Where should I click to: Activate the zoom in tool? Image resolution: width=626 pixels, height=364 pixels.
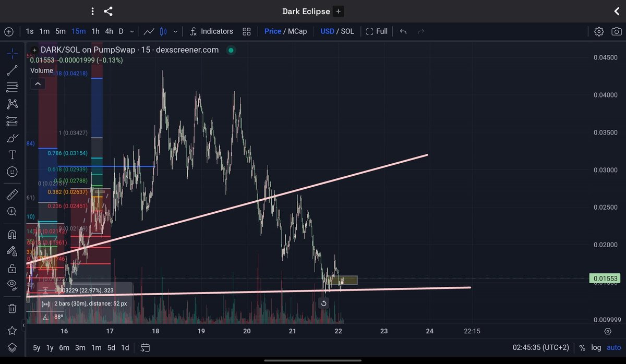[x=12, y=211]
